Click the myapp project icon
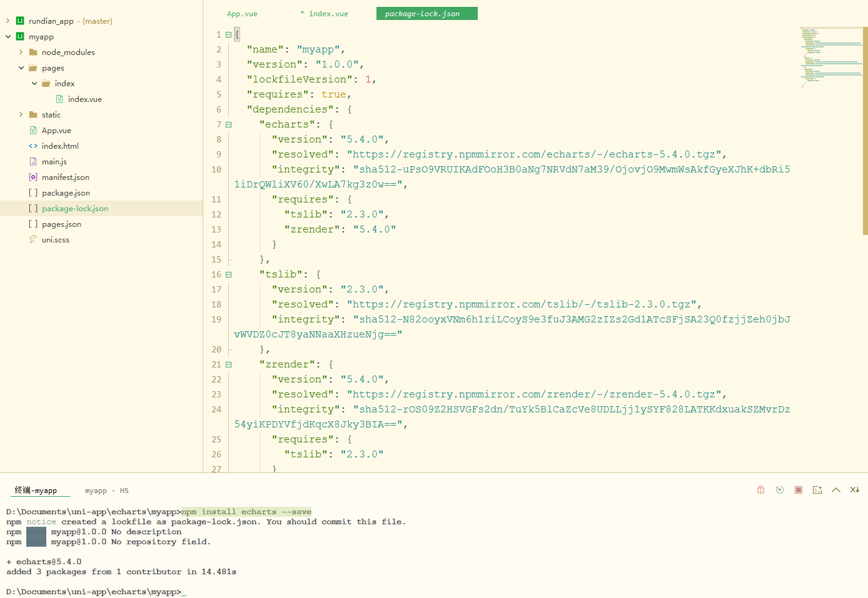This screenshot has height=598, width=868. (20, 36)
